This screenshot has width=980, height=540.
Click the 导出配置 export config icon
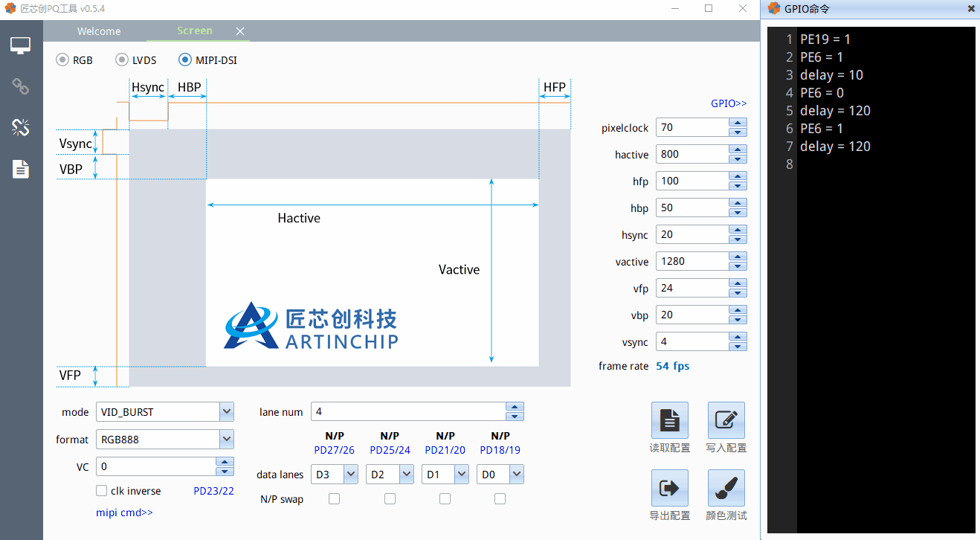[670, 488]
